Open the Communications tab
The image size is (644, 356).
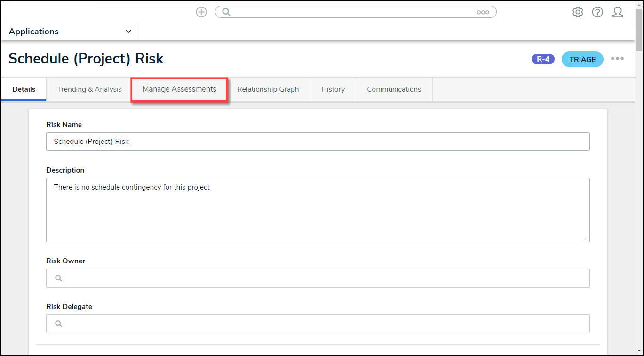pyautogui.click(x=394, y=89)
